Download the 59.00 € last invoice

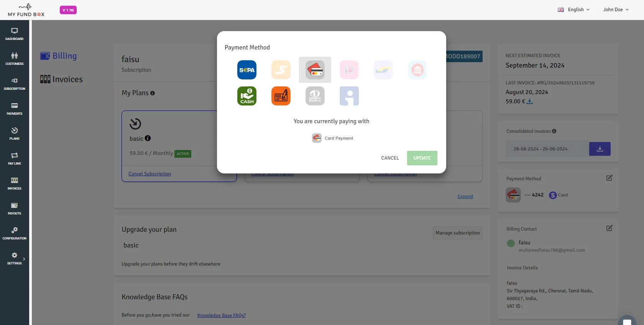coord(530,102)
